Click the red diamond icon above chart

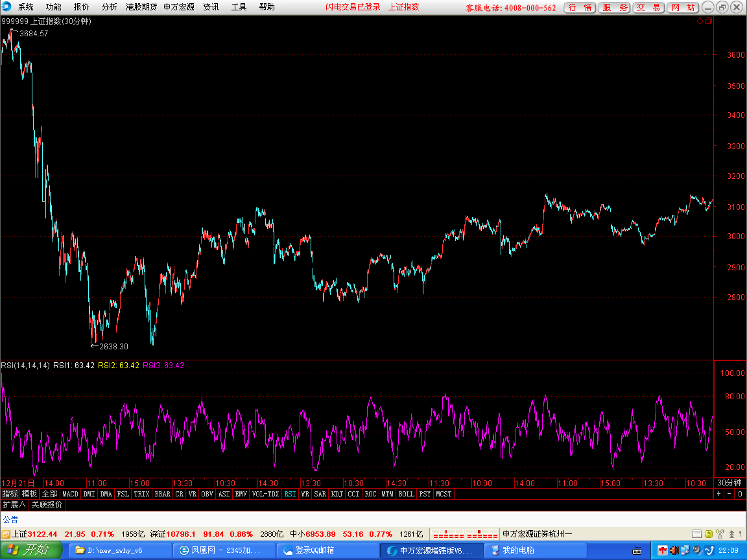point(700,21)
